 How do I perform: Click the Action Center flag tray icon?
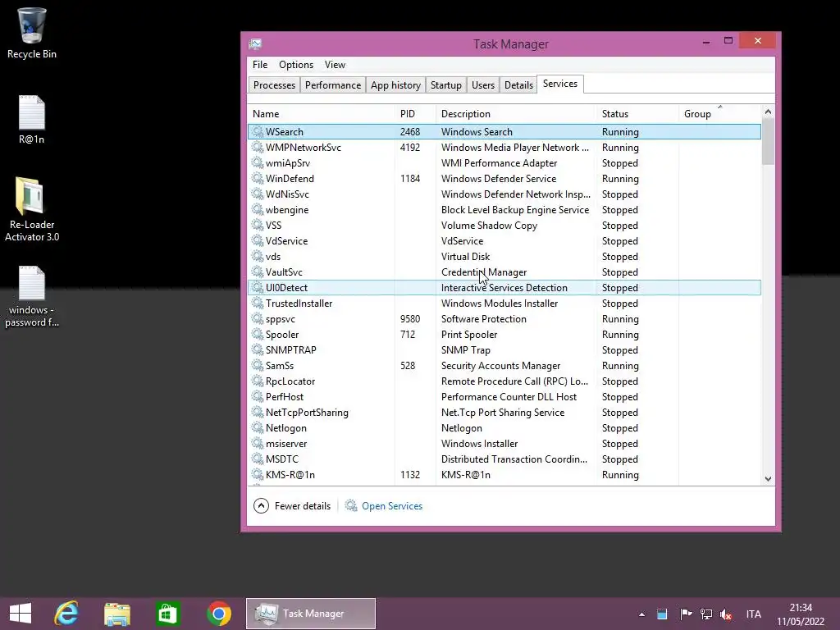click(x=686, y=614)
